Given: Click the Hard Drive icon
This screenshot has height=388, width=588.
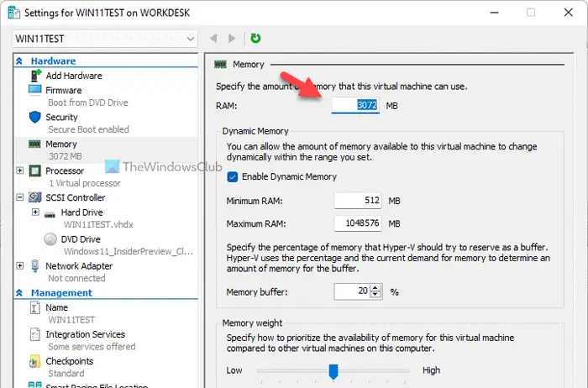Looking at the screenshot, I should [50, 215].
